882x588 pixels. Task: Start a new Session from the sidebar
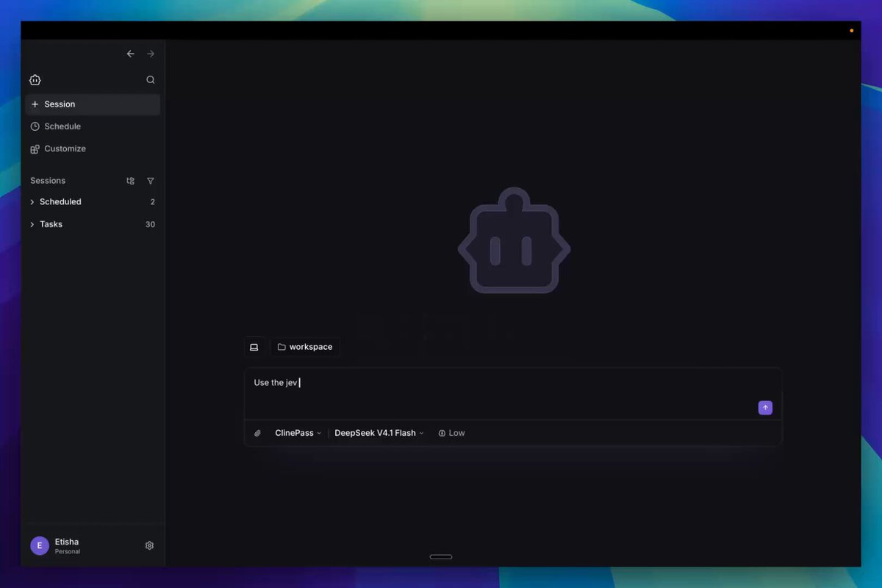93,104
